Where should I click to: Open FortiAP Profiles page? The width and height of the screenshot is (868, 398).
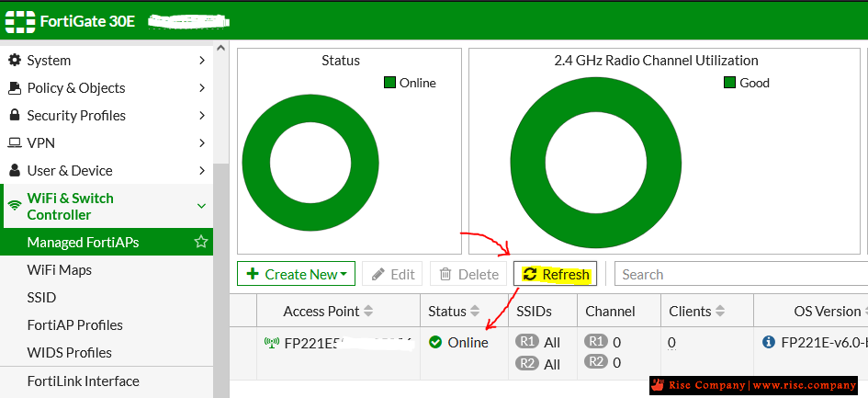[107, 324]
